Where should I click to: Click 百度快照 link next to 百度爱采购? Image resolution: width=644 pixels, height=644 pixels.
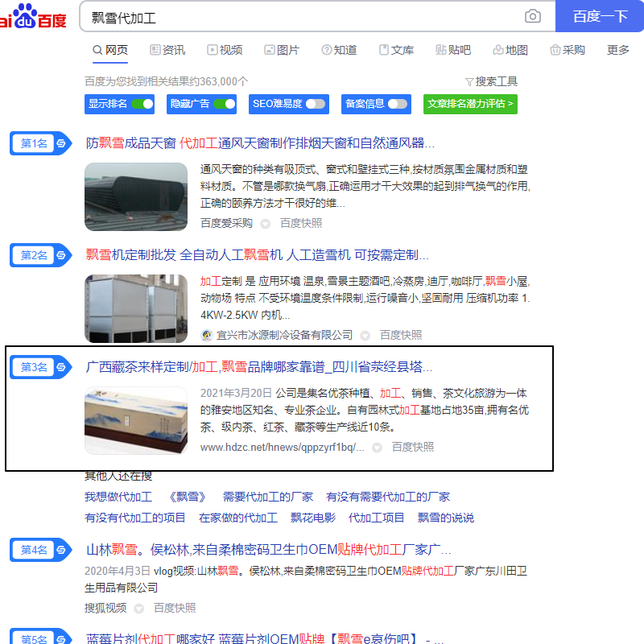[301, 224]
